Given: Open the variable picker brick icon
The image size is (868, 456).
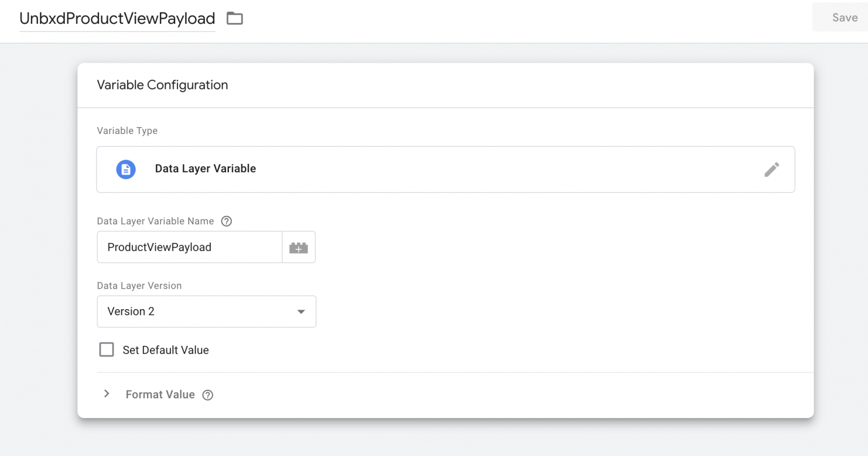Looking at the screenshot, I should point(298,247).
